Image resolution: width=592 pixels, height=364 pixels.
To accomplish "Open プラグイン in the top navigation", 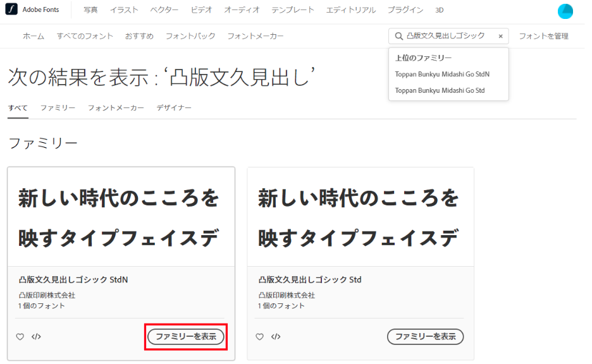I will (405, 10).
